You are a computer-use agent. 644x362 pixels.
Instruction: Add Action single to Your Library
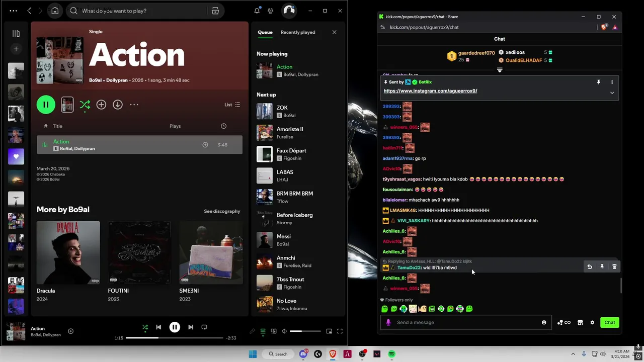pyautogui.click(x=101, y=105)
